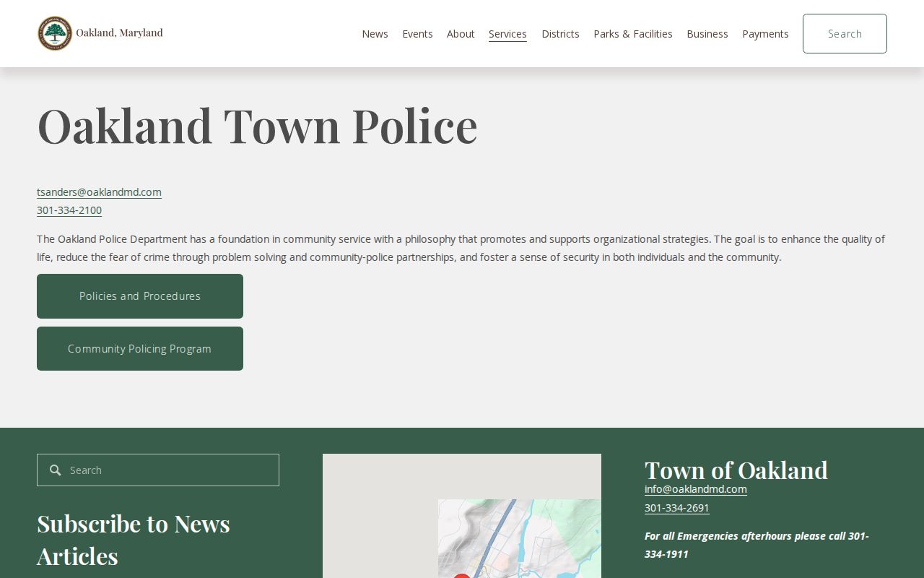Viewport: 924px width, 578px height.
Task: Call the 301-334-2100 phone link
Action: (x=69, y=210)
